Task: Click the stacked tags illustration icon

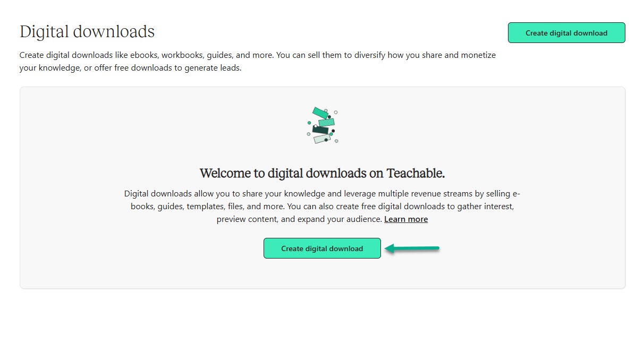Action: click(323, 125)
